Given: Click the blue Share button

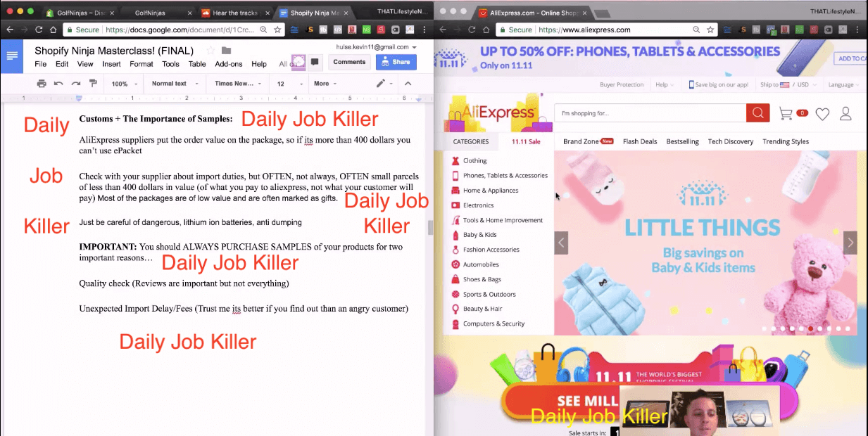Looking at the screenshot, I should (x=396, y=62).
